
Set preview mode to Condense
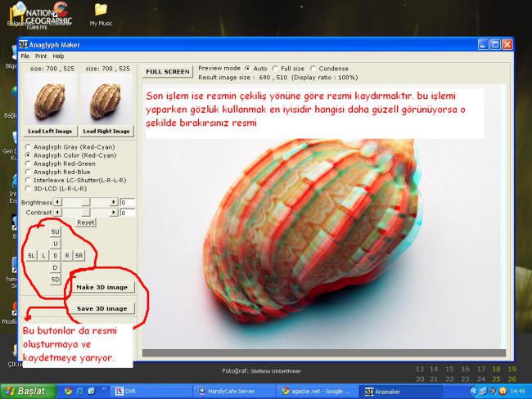click(x=313, y=69)
